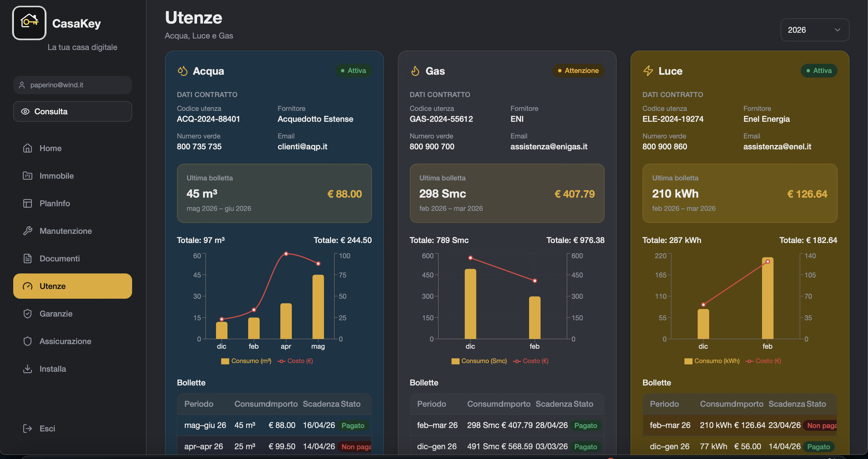The height and width of the screenshot is (459, 868).
Task: Click the Installa download icon
Action: point(28,369)
